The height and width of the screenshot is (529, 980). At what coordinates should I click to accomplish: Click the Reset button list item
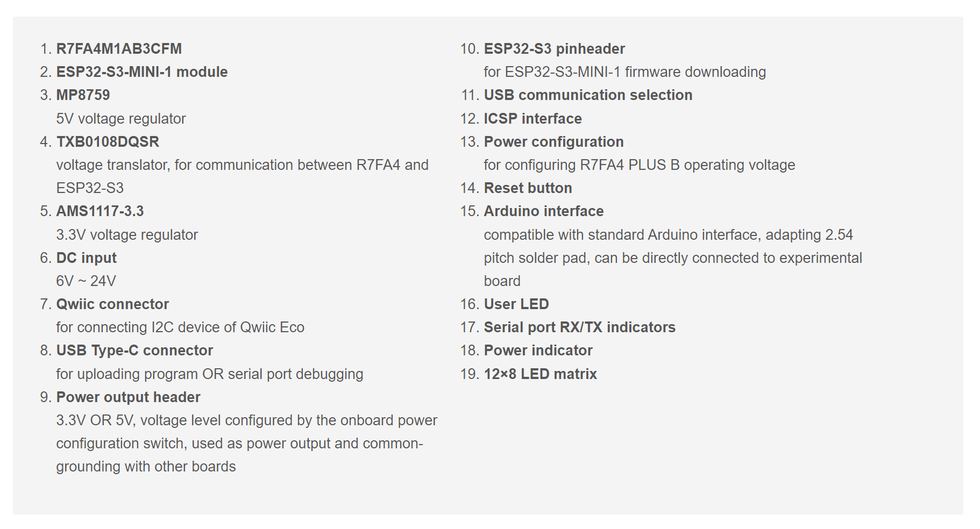click(x=528, y=188)
